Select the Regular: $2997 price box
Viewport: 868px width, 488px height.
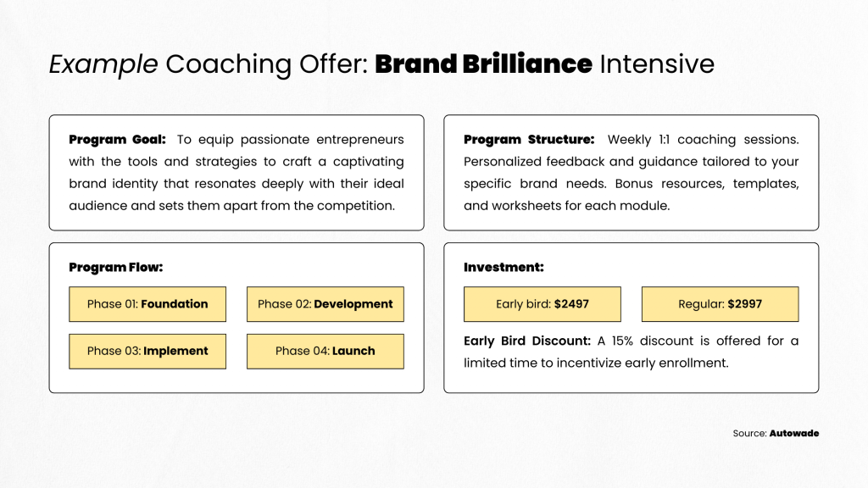coord(721,304)
